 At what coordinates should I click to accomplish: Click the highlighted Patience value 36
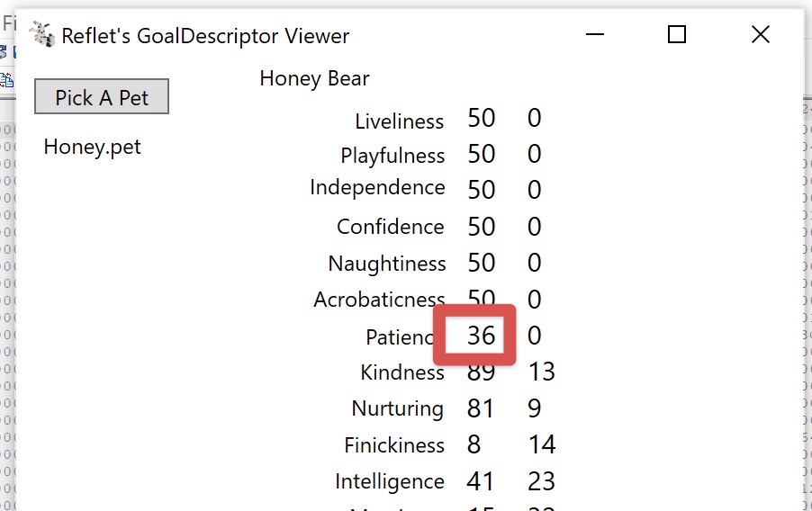pos(481,336)
